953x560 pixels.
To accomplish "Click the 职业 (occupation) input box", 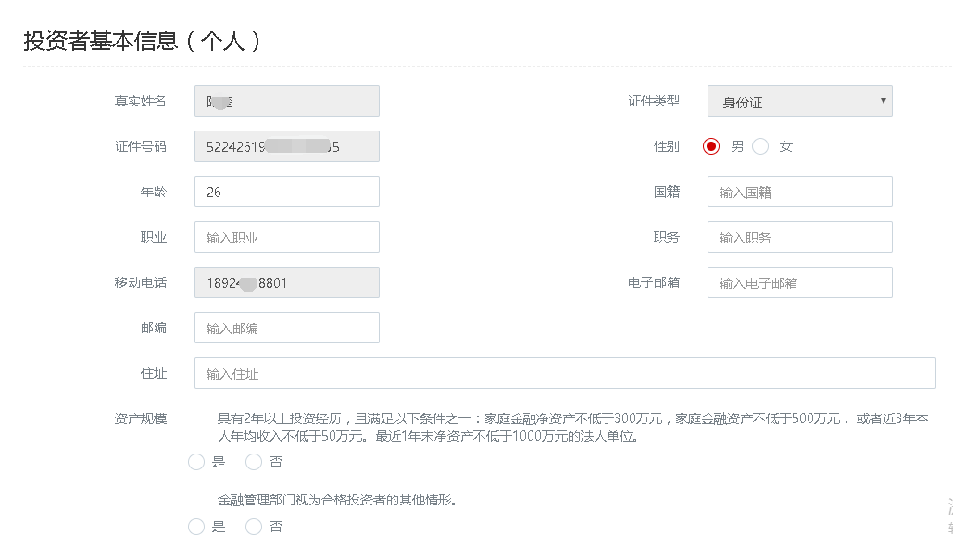I will pos(286,237).
